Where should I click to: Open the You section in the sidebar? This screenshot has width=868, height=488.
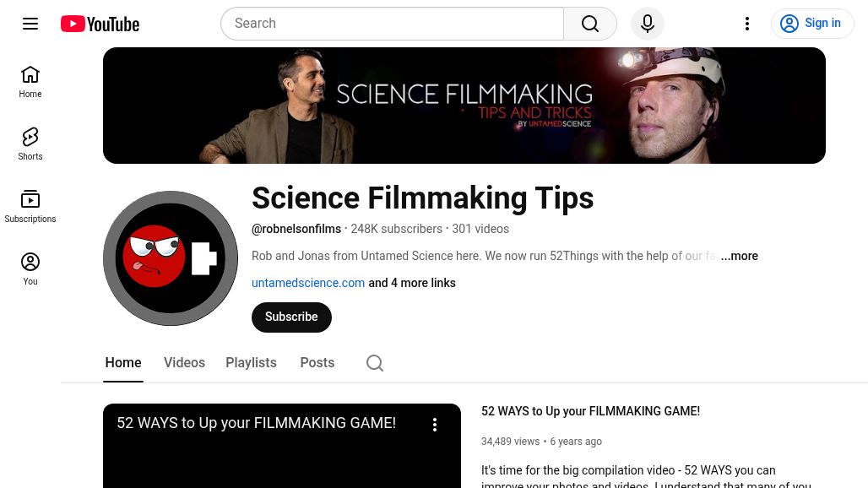point(30,268)
